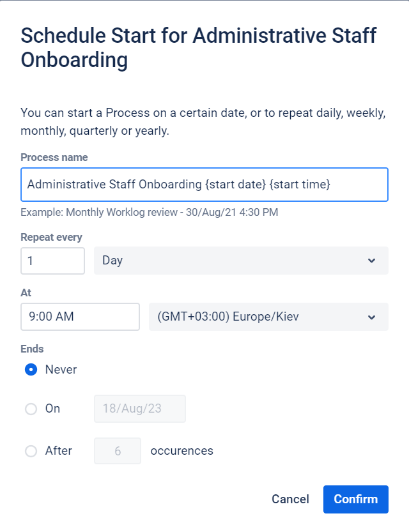Select the Never radio button
Image resolution: width=409 pixels, height=532 pixels.
coord(31,370)
